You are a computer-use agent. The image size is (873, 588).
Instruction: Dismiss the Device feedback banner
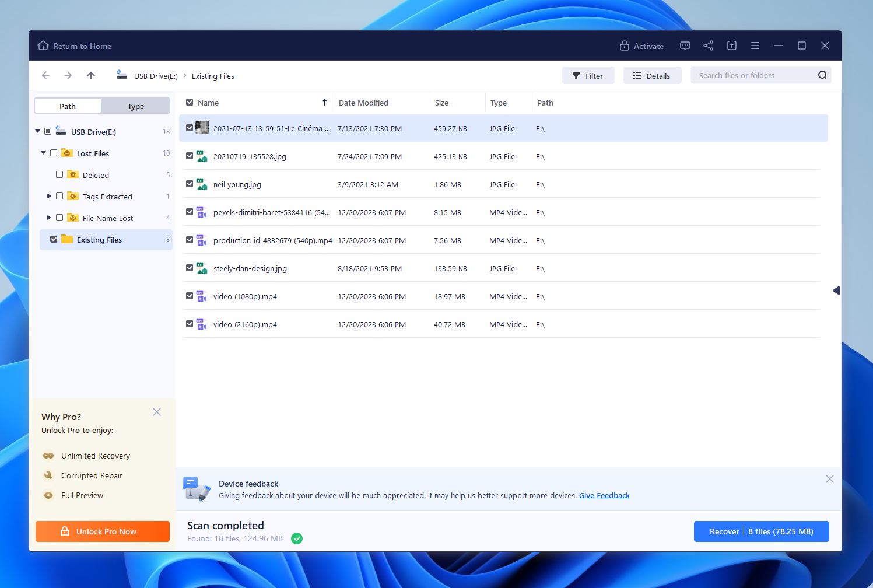click(830, 479)
